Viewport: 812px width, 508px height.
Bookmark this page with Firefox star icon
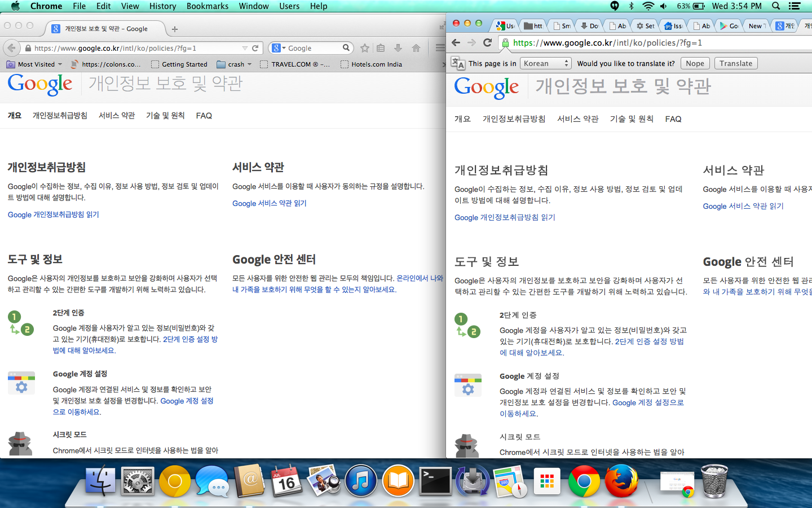365,48
